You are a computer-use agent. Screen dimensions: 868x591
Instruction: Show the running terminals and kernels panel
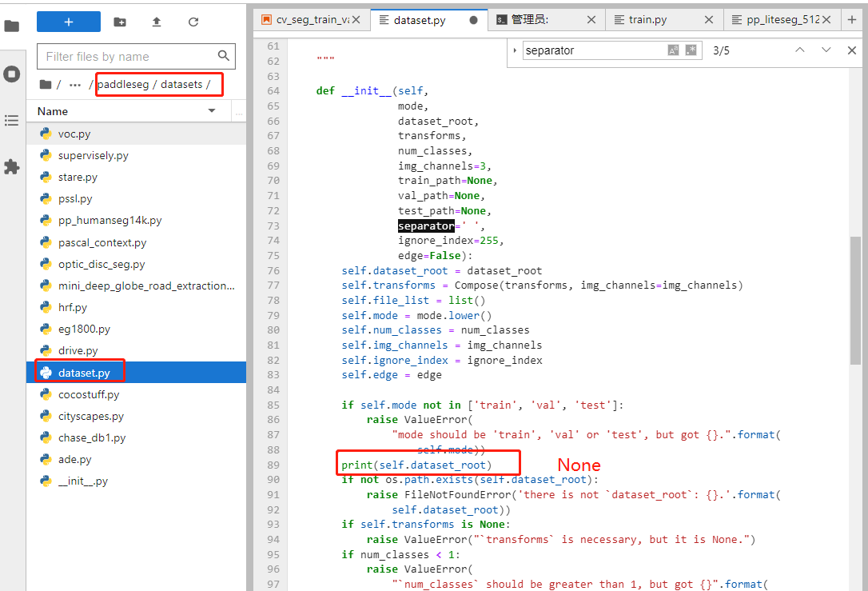[12, 74]
